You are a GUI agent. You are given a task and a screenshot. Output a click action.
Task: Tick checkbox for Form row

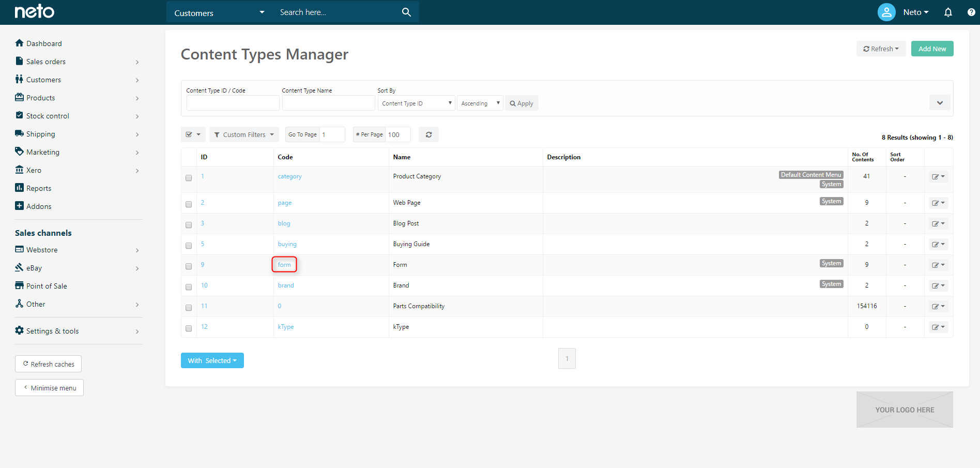[x=189, y=266]
